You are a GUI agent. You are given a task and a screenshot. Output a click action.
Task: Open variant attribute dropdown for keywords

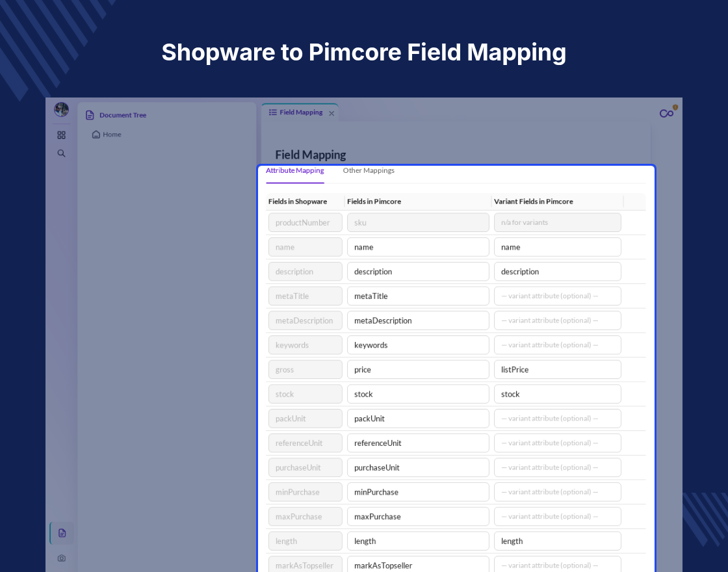coord(557,345)
